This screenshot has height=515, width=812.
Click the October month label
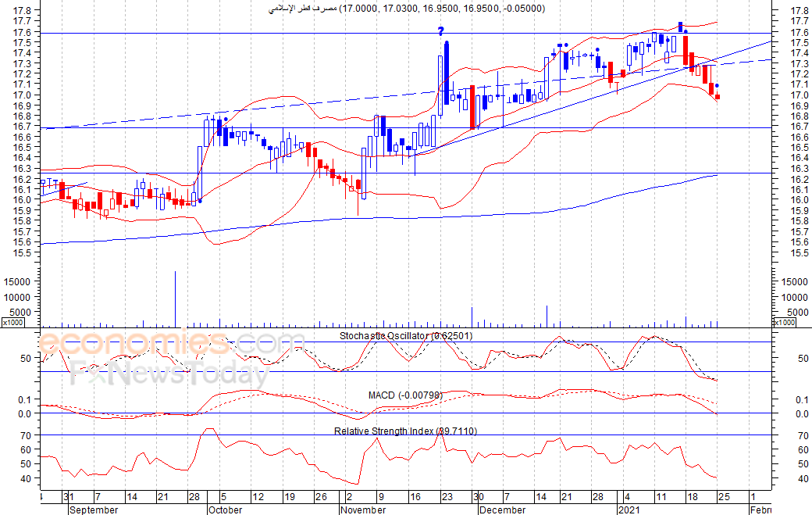pos(226,510)
